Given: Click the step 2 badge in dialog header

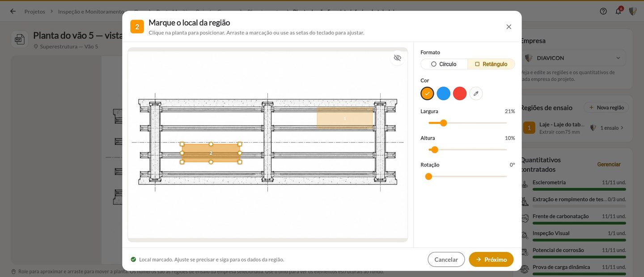Looking at the screenshot, I should tap(137, 26).
